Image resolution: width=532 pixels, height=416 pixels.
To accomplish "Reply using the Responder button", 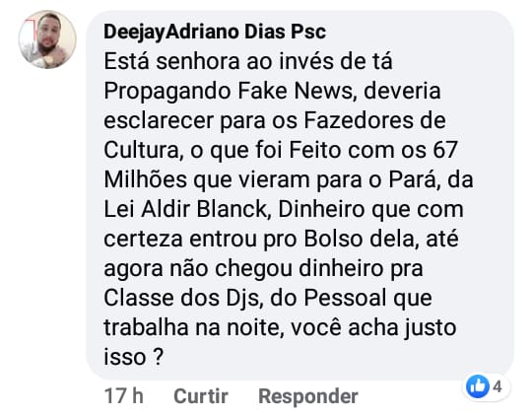I will click(308, 396).
